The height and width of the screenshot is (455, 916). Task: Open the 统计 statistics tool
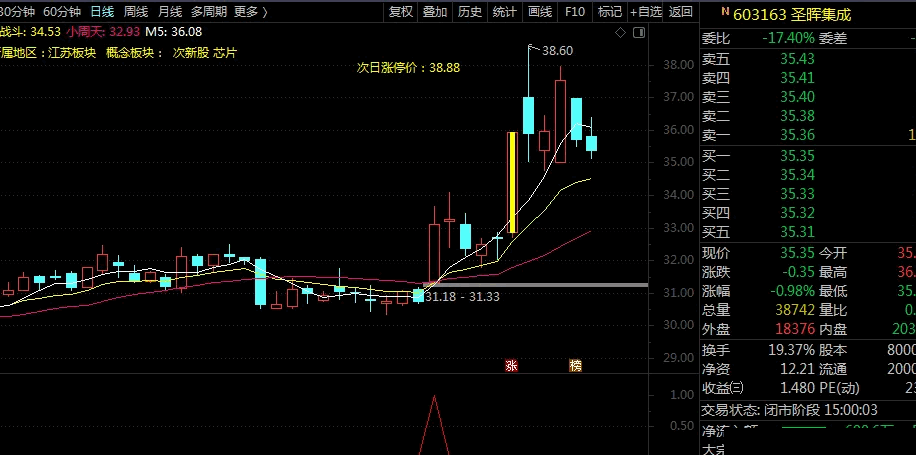[504, 12]
